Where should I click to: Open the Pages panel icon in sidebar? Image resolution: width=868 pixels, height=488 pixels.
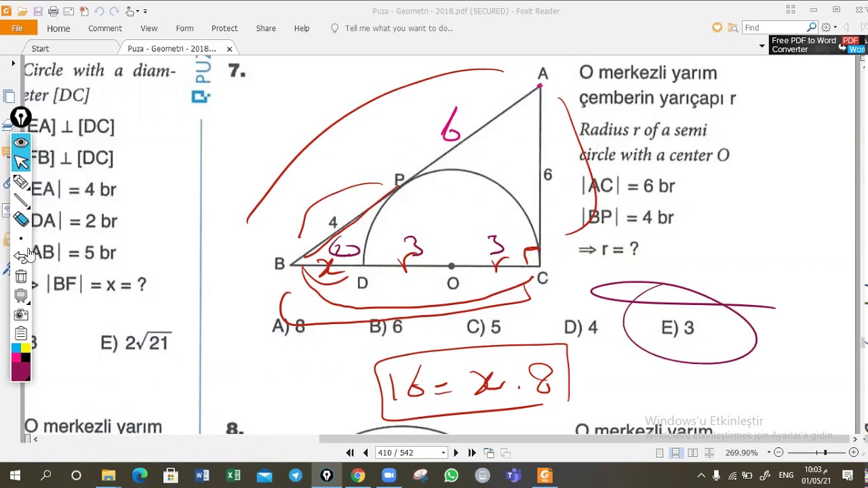(9, 96)
